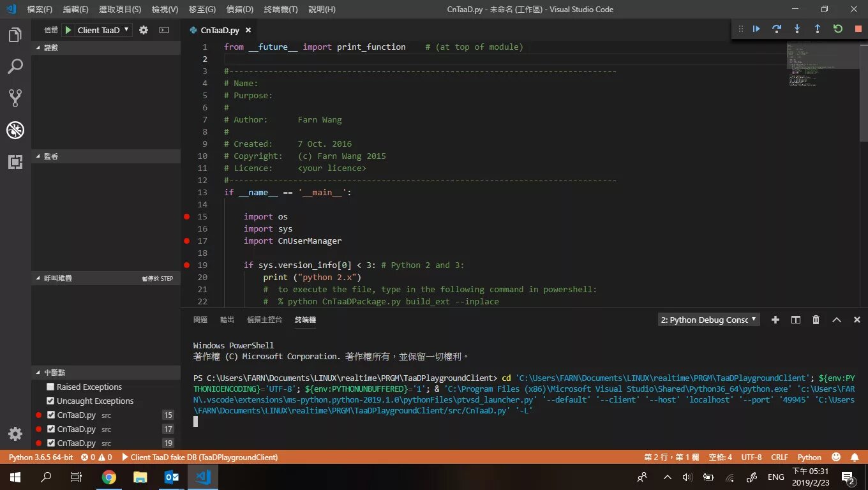This screenshot has width=868, height=490.
Task: Open the 終端機(T) menu
Action: click(281, 10)
